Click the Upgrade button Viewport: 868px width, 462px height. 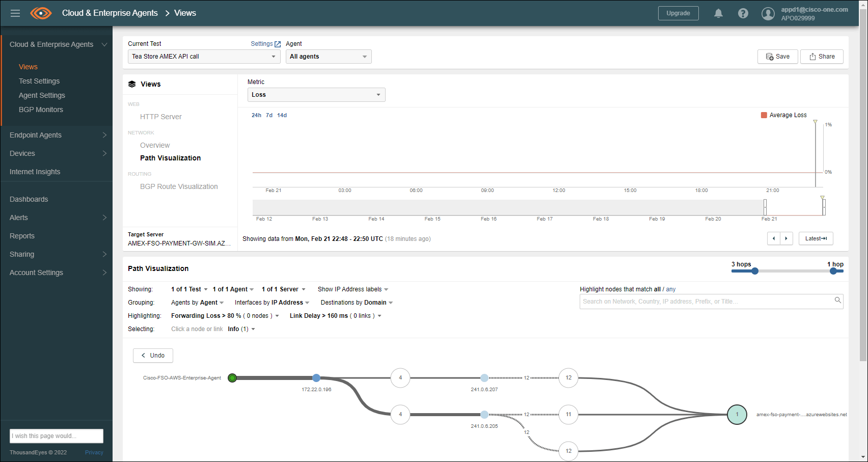click(x=678, y=13)
